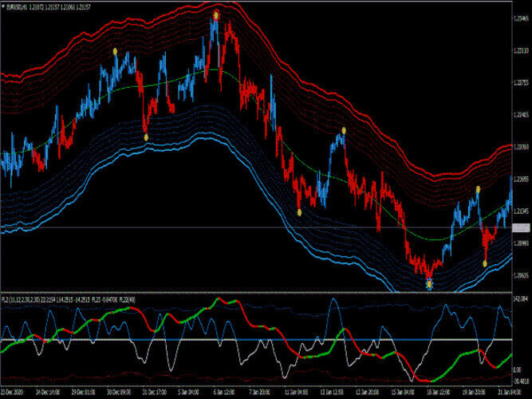Select the yellow dot below the 11 Jan low

pos(299,212)
